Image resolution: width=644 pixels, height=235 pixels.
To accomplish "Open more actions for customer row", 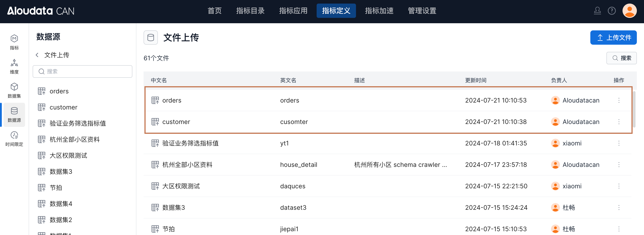I will click(x=619, y=122).
